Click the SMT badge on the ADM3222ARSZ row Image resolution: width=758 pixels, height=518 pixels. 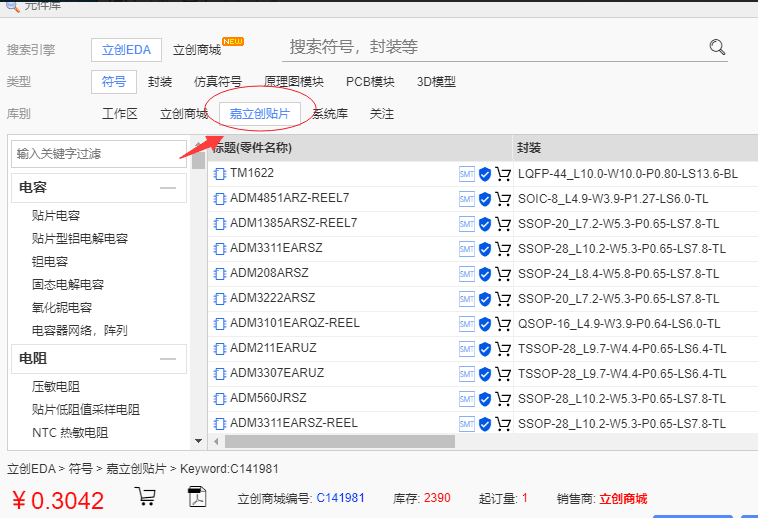click(466, 299)
